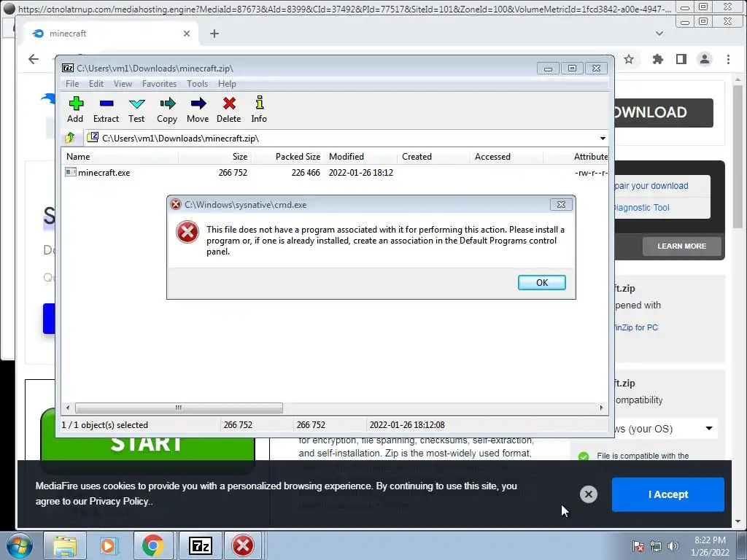
Task: Click the 7-Zip horizontal scrollbar thumb
Action: [x=179, y=408]
